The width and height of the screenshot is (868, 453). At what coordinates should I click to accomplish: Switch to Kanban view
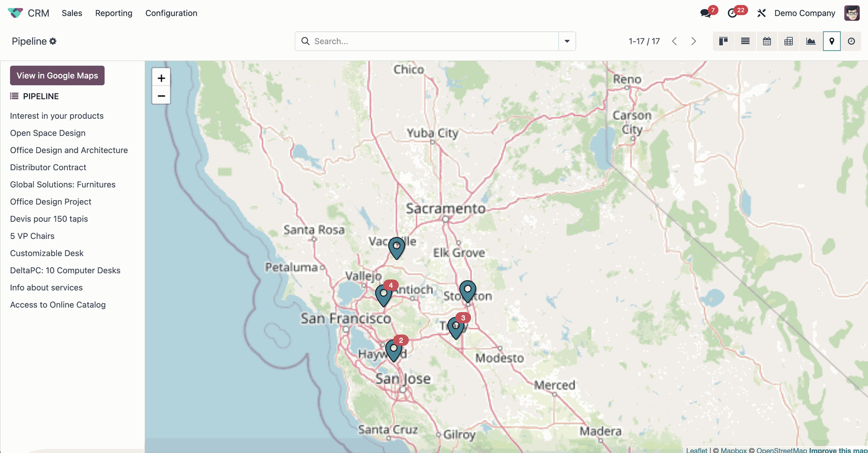click(x=723, y=41)
